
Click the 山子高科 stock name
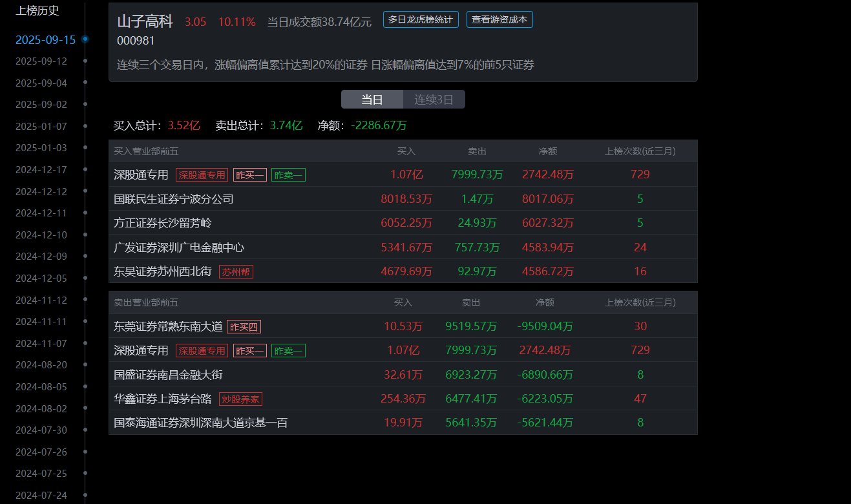[145, 21]
